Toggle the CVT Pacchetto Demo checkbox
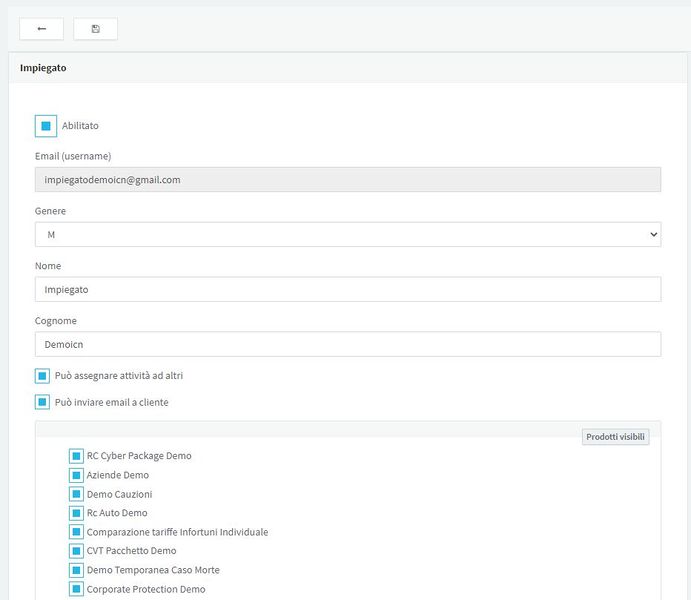The height and width of the screenshot is (600, 691). (76, 551)
